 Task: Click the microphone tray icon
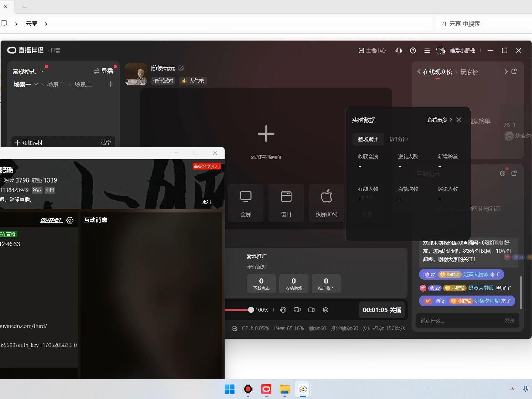coord(526,389)
